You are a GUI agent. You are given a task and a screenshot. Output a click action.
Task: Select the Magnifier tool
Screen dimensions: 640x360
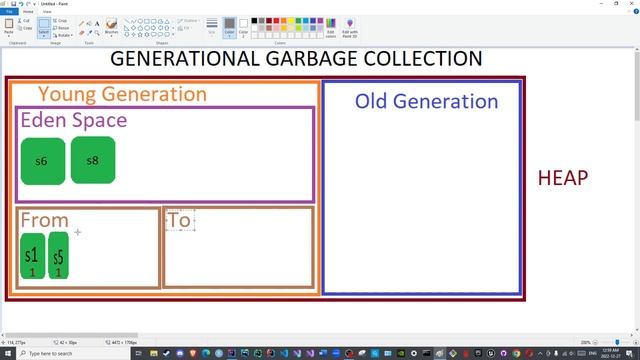[x=97, y=33]
